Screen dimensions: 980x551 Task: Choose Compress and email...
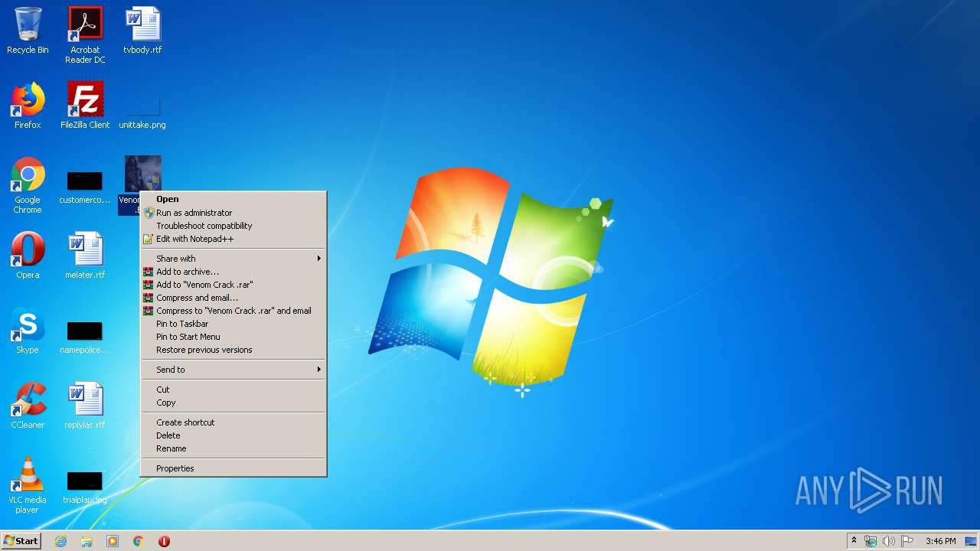coord(234,298)
